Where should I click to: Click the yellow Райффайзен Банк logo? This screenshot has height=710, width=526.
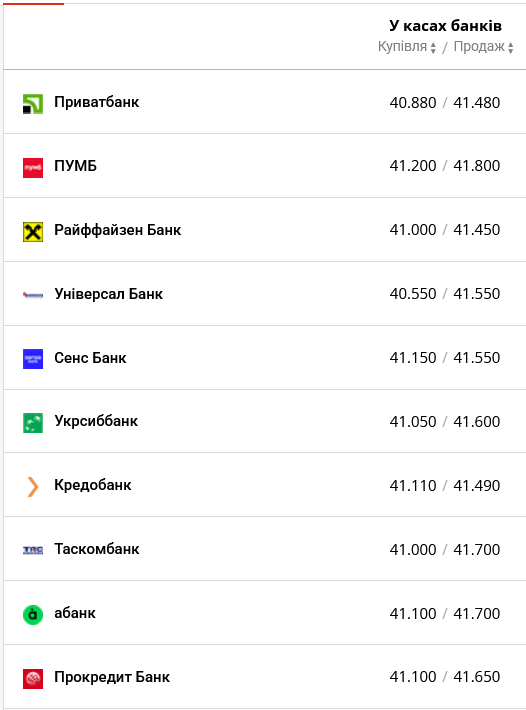[33, 232]
